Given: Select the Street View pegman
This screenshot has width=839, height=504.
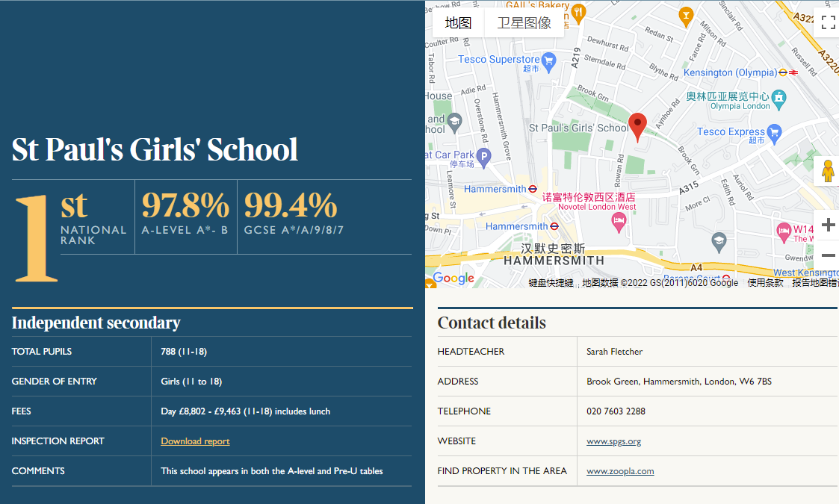Looking at the screenshot, I should pyautogui.click(x=828, y=171).
